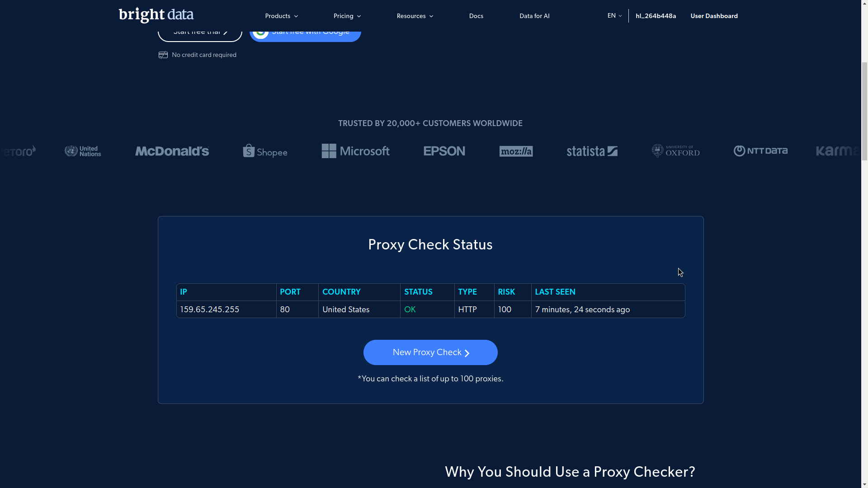Click the Microsoft logo
The height and width of the screenshot is (488, 868).
355,151
